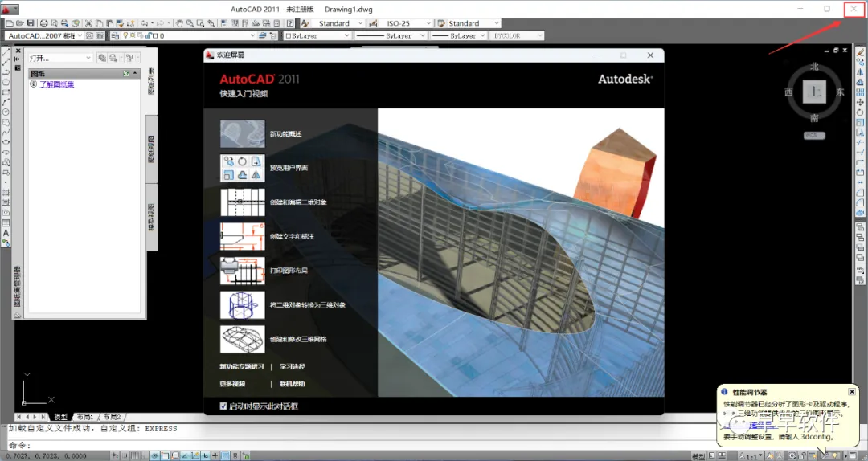Switch to the 布局1 layout tab

click(84, 417)
